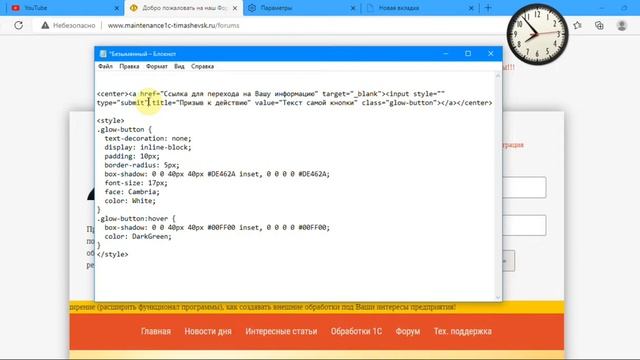640x360 pixels.
Task: Click upper input field behind Notepad
Action: [524, 187]
